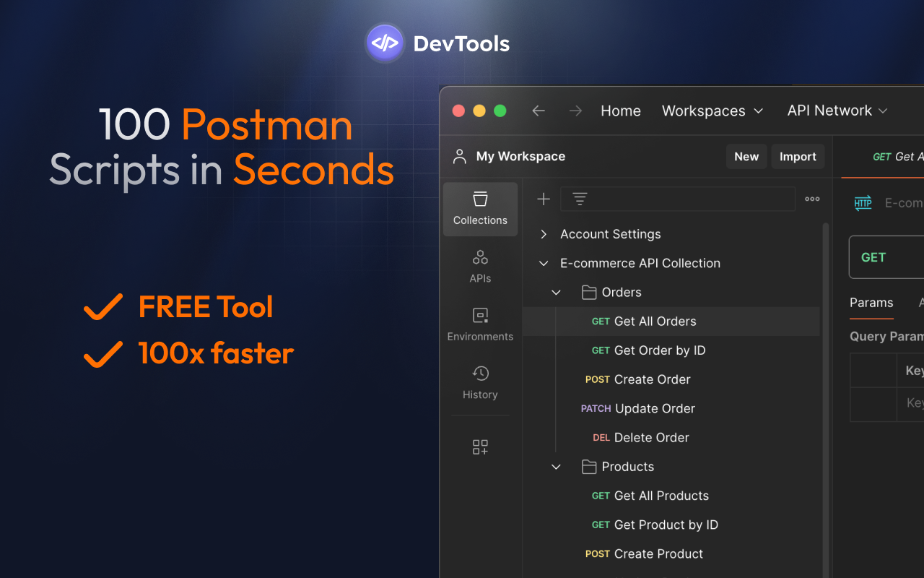Click the plus icon to add collection
Viewport: 924px width, 578px height.
point(544,199)
